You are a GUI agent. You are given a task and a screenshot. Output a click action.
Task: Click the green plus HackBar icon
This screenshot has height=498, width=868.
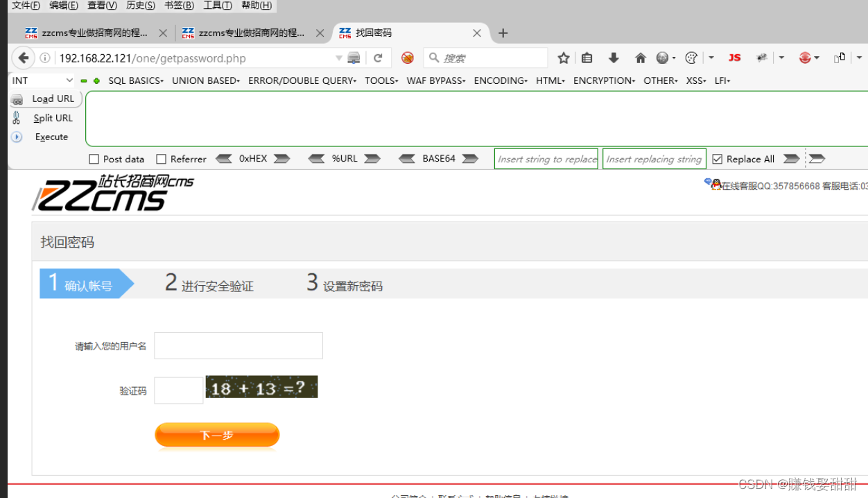pos(96,81)
